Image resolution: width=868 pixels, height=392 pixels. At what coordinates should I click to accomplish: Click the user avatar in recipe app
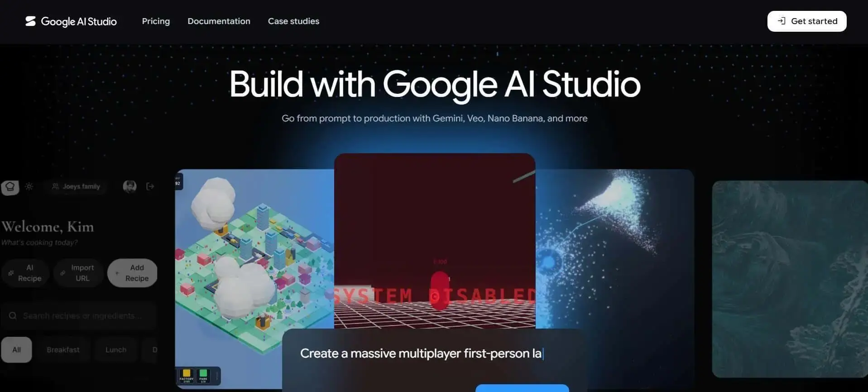pyautogui.click(x=129, y=186)
